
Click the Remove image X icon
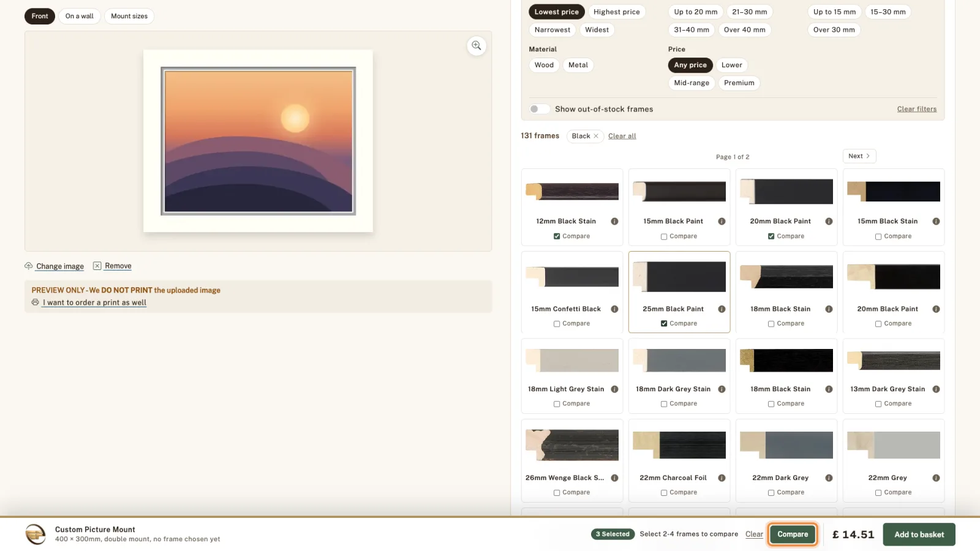pyautogui.click(x=97, y=266)
